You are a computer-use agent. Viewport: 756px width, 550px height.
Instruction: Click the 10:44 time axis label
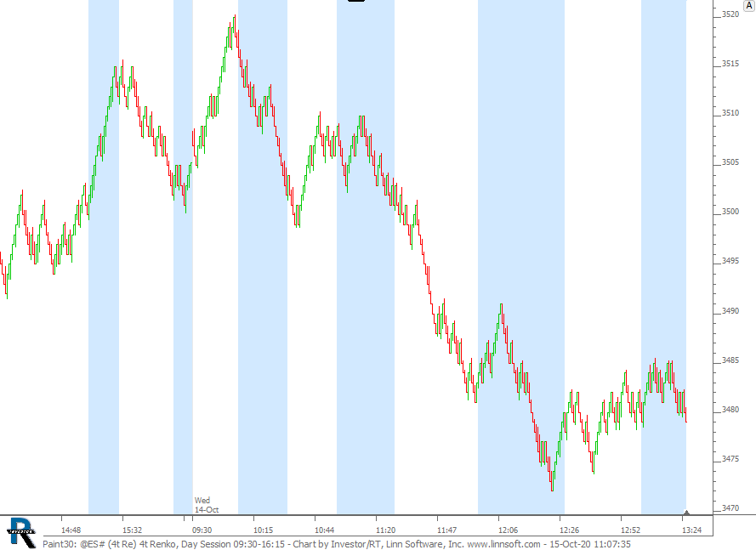pyautogui.click(x=325, y=530)
